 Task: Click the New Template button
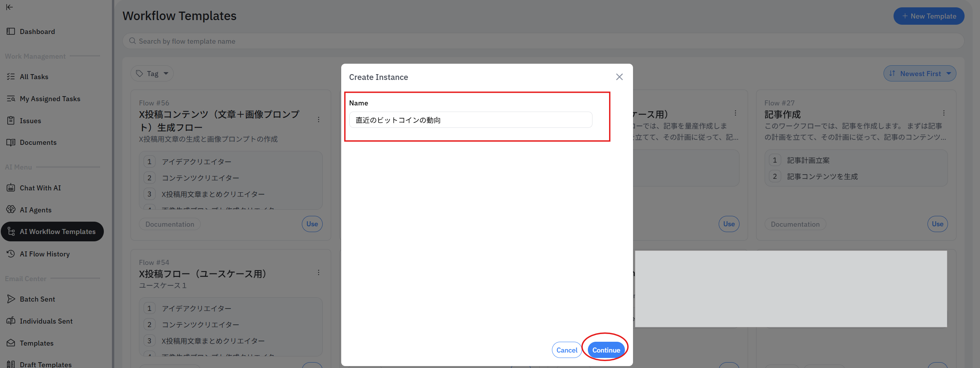tap(928, 16)
